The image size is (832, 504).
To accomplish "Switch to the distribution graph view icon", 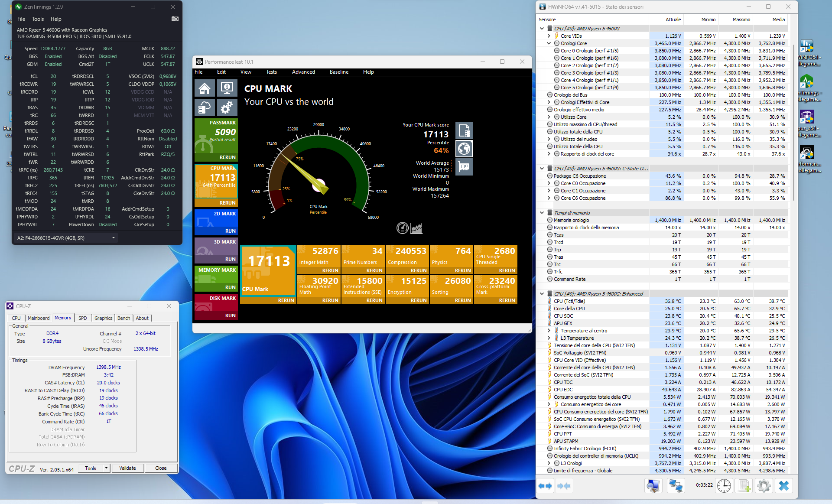I will pyautogui.click(x=416, y=228).
